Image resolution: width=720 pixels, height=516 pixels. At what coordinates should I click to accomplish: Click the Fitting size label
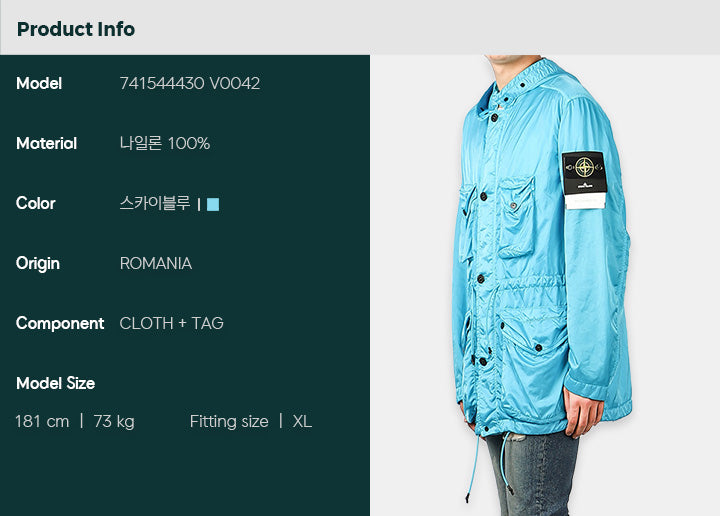click(x=229, y=421)
